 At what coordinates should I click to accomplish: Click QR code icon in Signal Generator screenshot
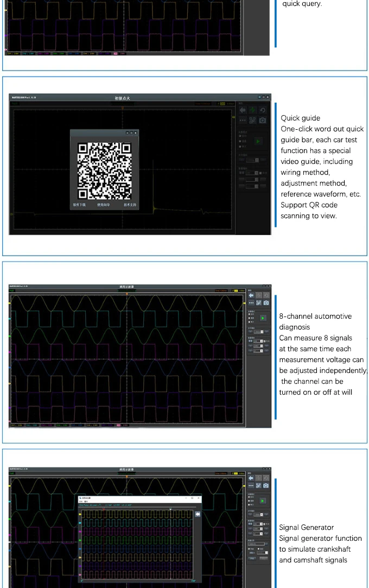(258, 485)
